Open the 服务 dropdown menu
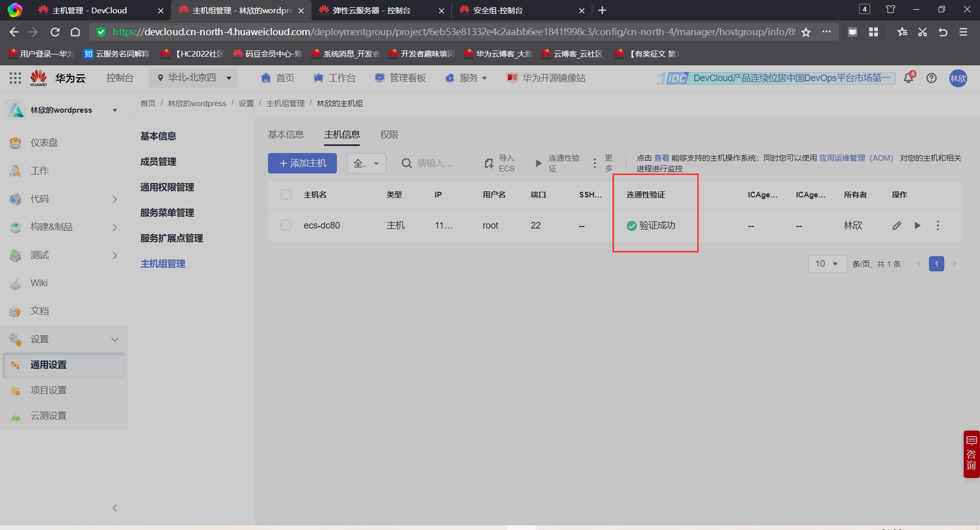This screenshot has height=530, width=980. click(466, 78)
